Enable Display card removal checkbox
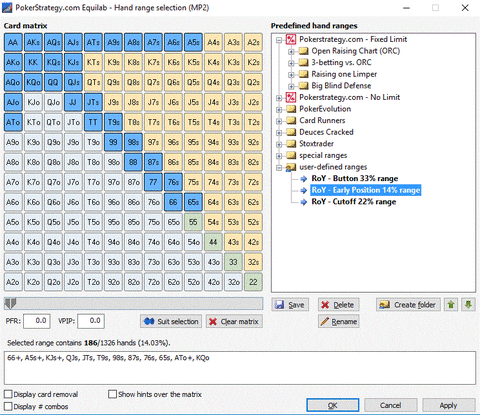480x415 pixels. point(8,394)
